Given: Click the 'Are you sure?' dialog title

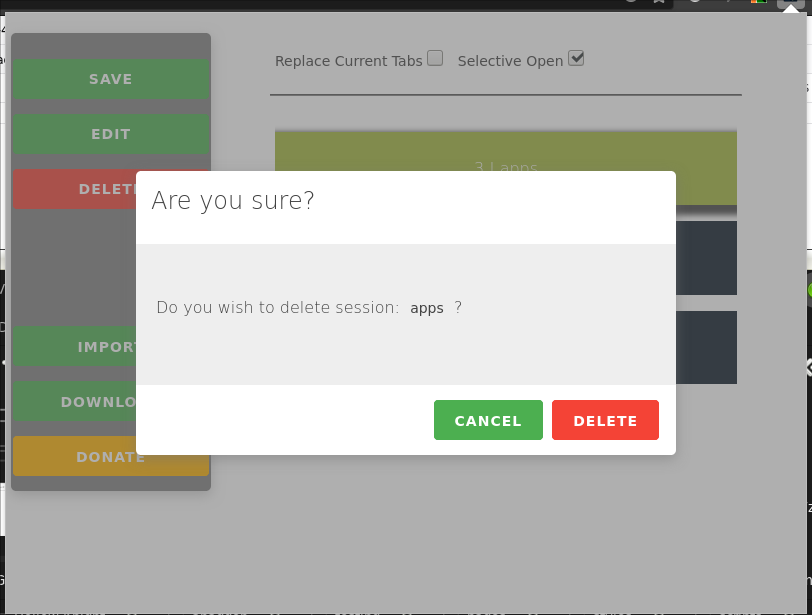Looking at the screenshot, I should click(x=233, y=200).
